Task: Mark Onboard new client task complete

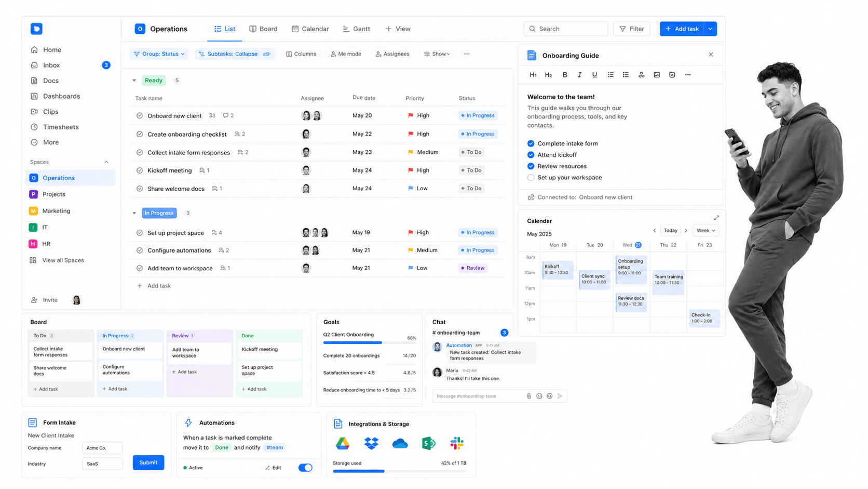Action: click(x=140, y=116)
